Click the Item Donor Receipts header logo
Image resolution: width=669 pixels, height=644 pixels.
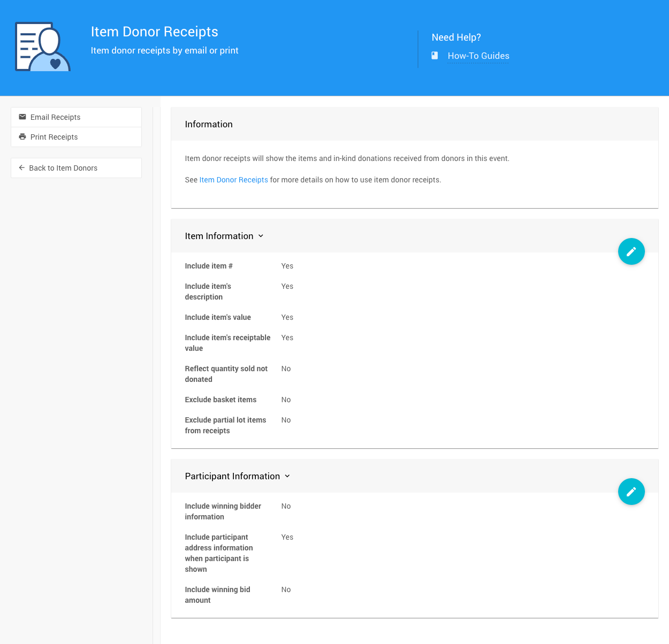43,47
